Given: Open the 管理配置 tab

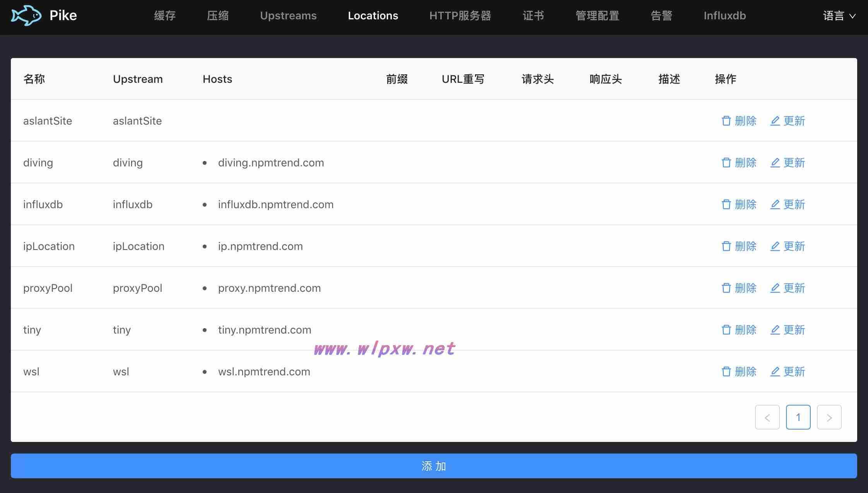Looking at the screenshot, I should tap(598, 15).
